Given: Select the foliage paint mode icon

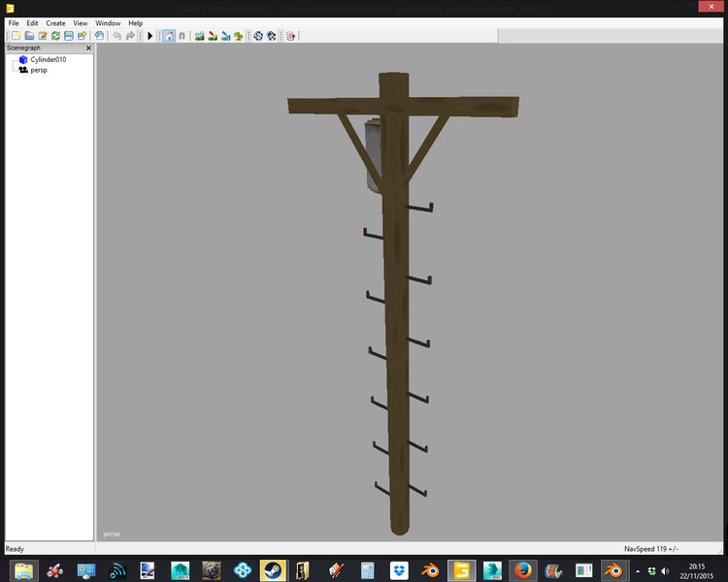Looking at the screenshot, I should (238, 36).
